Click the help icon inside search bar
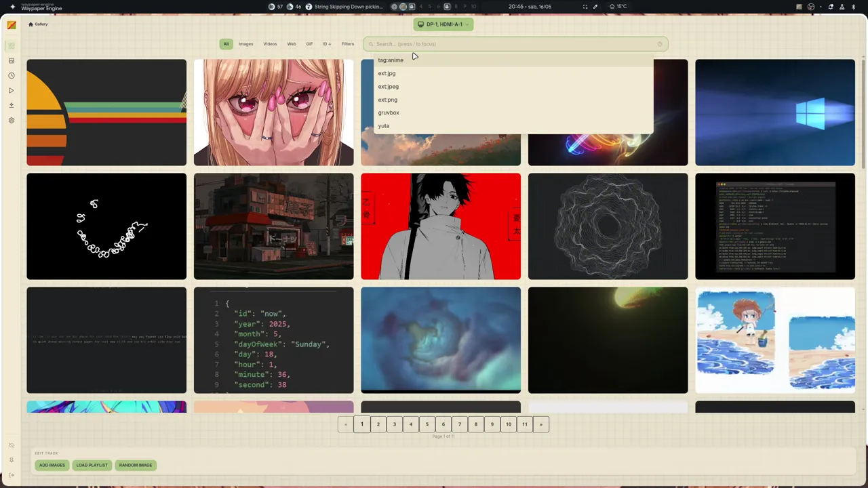Screen dimensions: 868x488 click(x=660, y=44)
